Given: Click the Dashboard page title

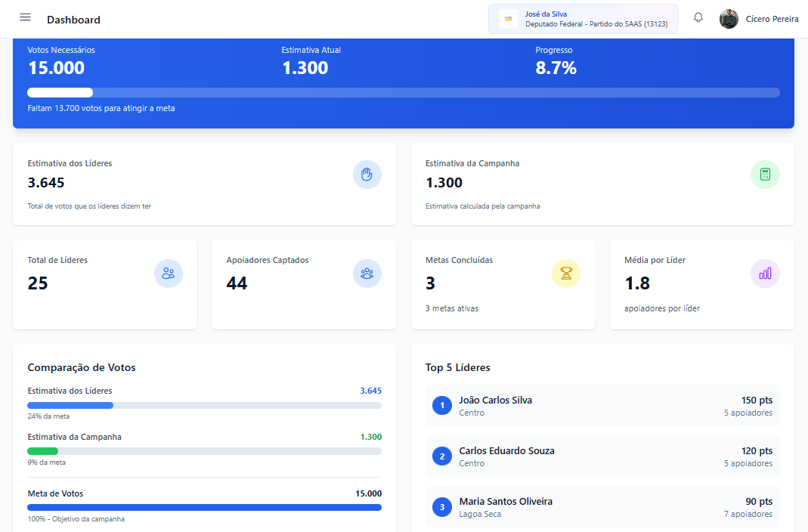Looking at the screenshot, I should pos(73,20).
